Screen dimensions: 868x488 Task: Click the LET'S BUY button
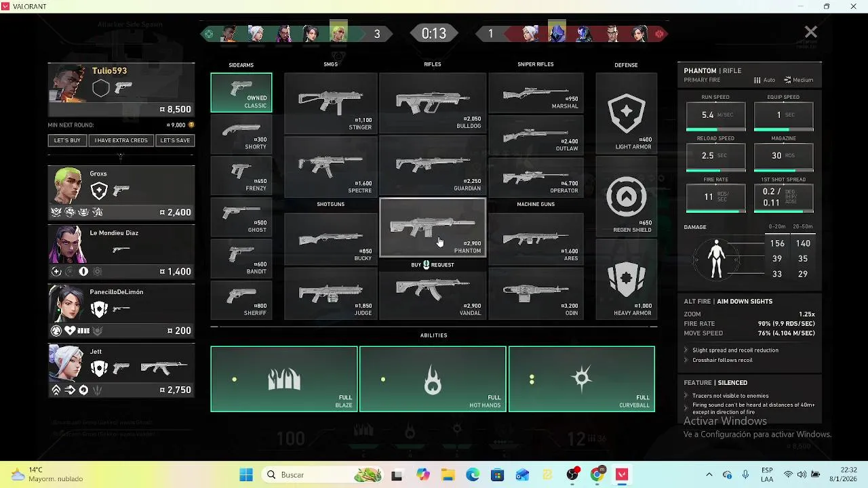click(67, 140)
